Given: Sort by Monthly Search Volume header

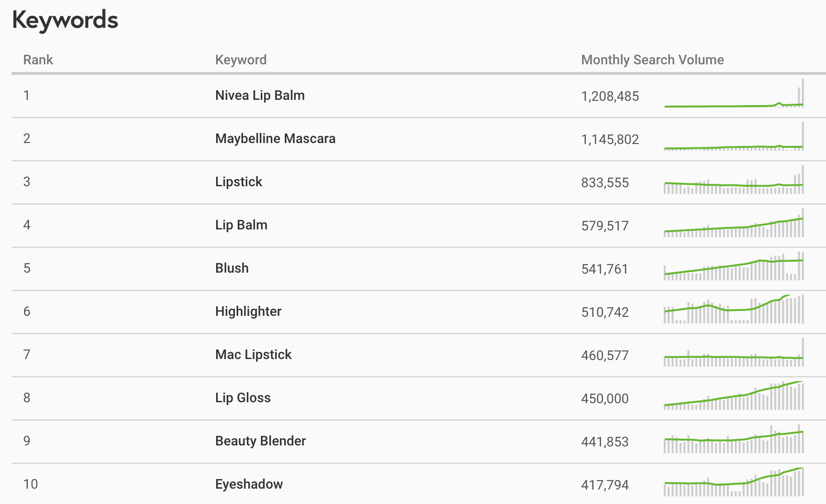Looking at the screenshot, I should pos(652,60).
